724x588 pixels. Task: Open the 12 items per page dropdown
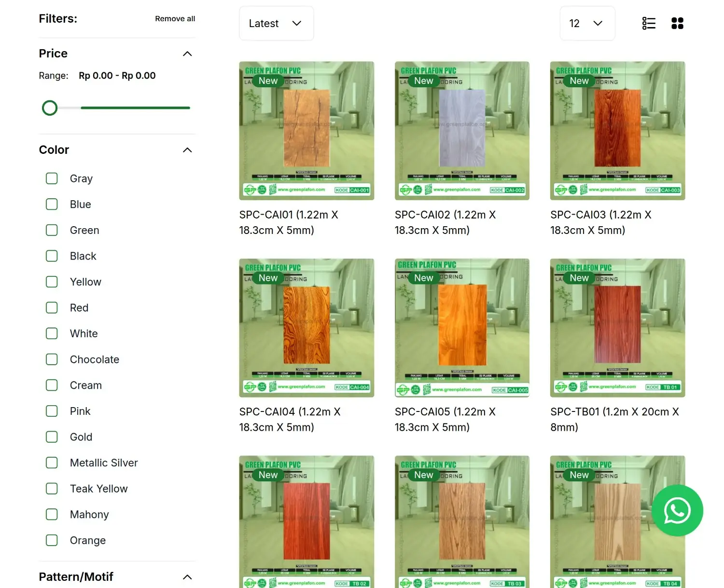click(587, 23)
